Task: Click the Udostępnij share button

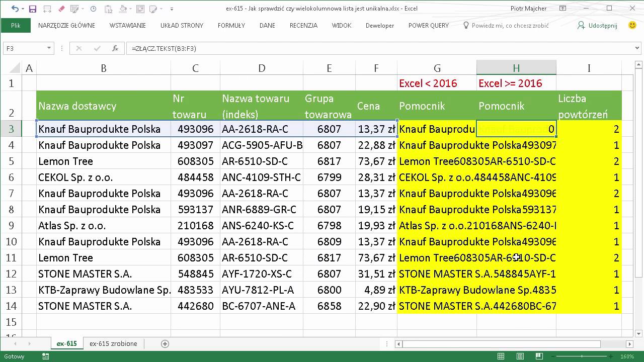Action: pos(597,25)
